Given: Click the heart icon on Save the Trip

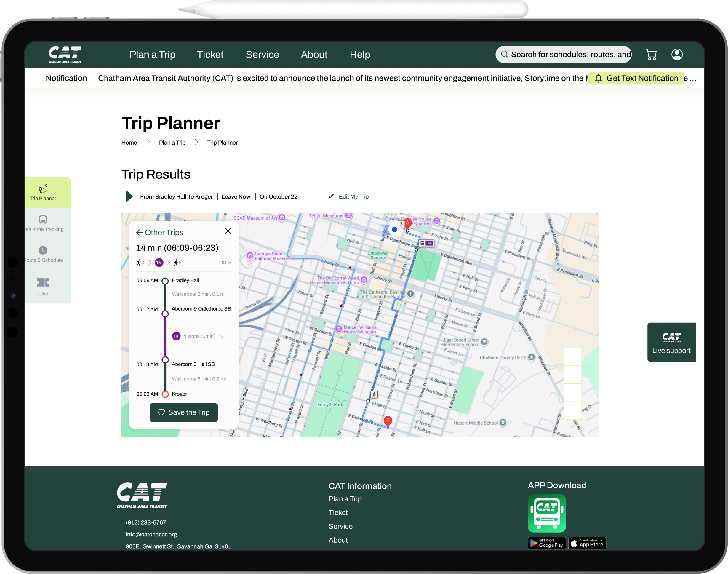Looking at the screenshot, I should point(161,412).
